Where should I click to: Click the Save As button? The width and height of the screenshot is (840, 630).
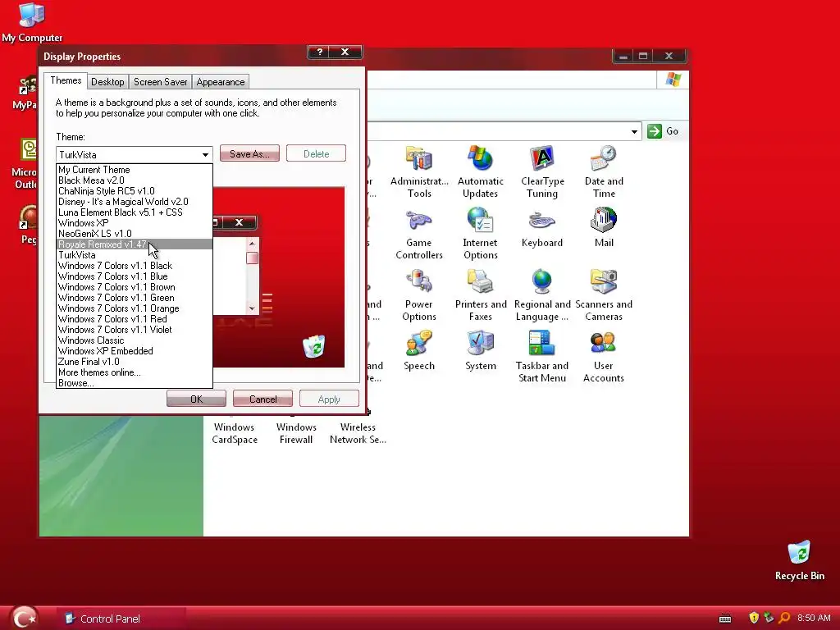(249, 153)
